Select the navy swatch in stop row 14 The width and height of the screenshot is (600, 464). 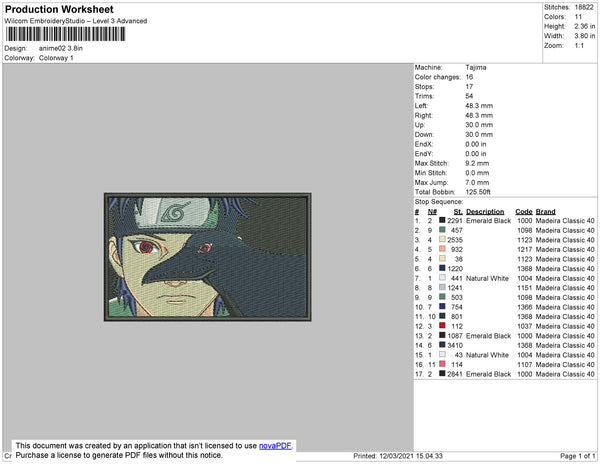442,345
